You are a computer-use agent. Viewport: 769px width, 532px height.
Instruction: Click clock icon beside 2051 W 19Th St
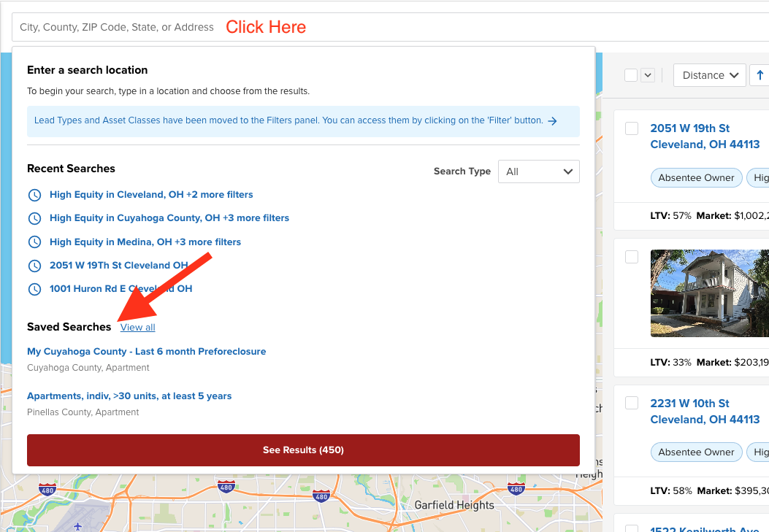(34, 266)
